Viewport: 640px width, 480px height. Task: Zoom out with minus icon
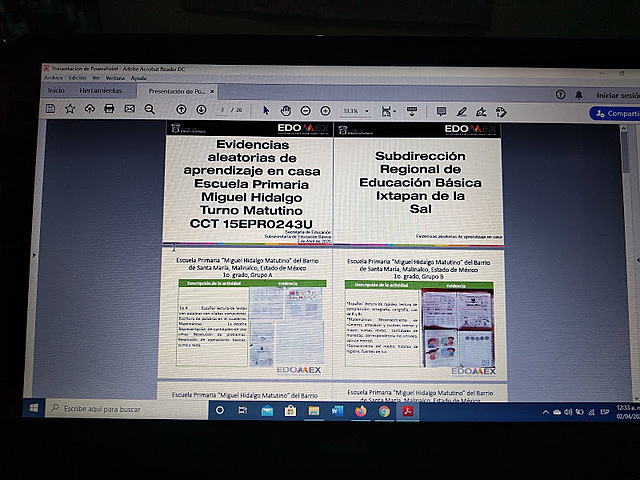pyautogui.click(x=305, y=111)
